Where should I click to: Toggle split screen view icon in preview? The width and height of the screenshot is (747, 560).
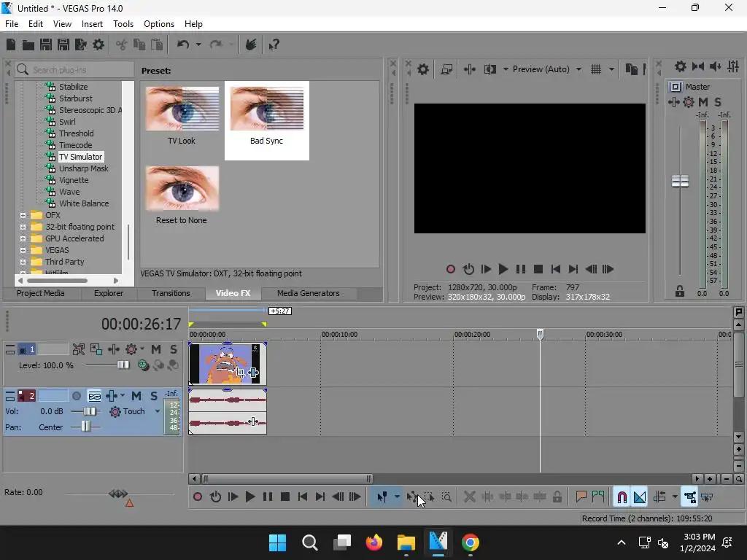pyautogui.click(x=490, y=69)
